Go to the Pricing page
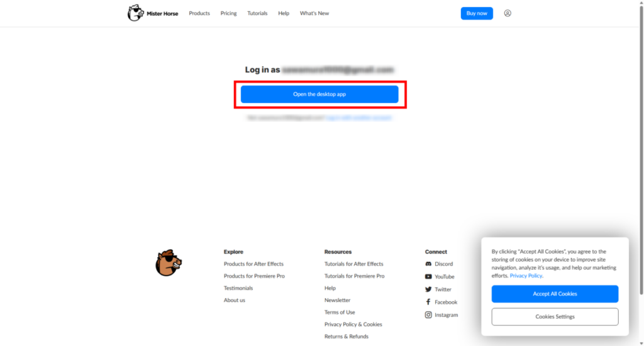Image resolution: width=644 pixels, height=346 pixels. pyautogui.click(x=228, y=13)
